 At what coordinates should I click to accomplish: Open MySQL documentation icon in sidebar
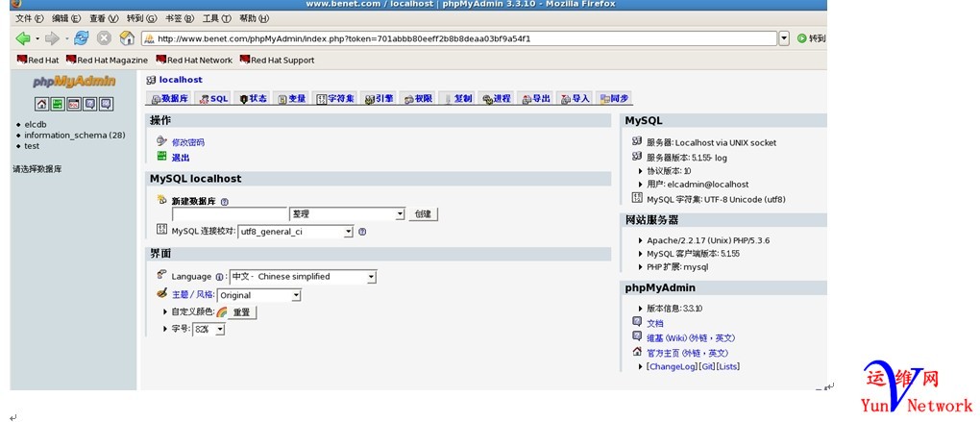click(107, 104)
